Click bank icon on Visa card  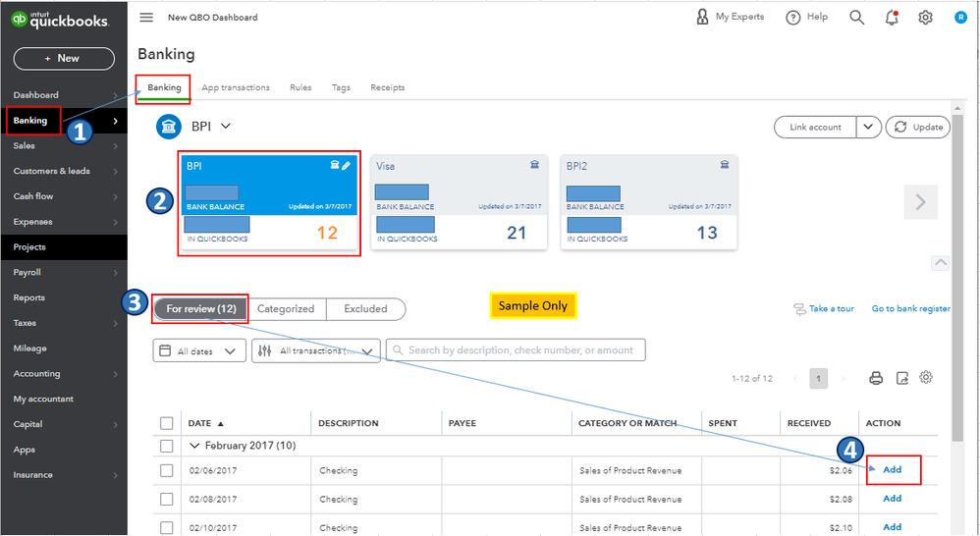point(534,164)
